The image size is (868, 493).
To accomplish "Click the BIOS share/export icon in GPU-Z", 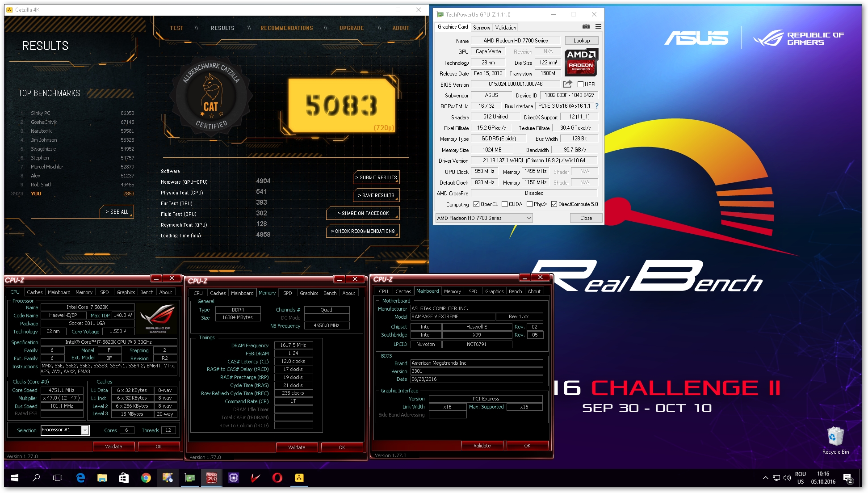I will coord(567,84).
